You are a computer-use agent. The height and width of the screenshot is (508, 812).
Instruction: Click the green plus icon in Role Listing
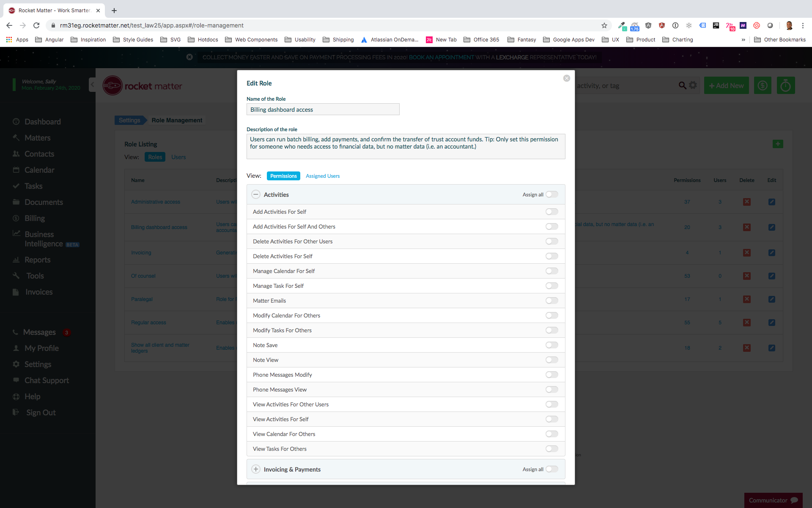tap(777, 144)
